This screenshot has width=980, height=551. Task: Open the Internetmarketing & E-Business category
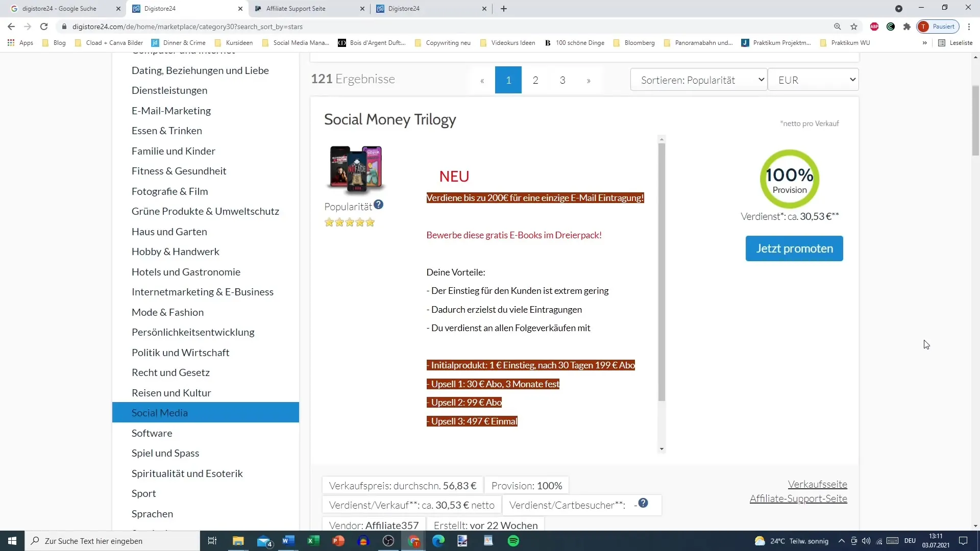click(202, 292)
